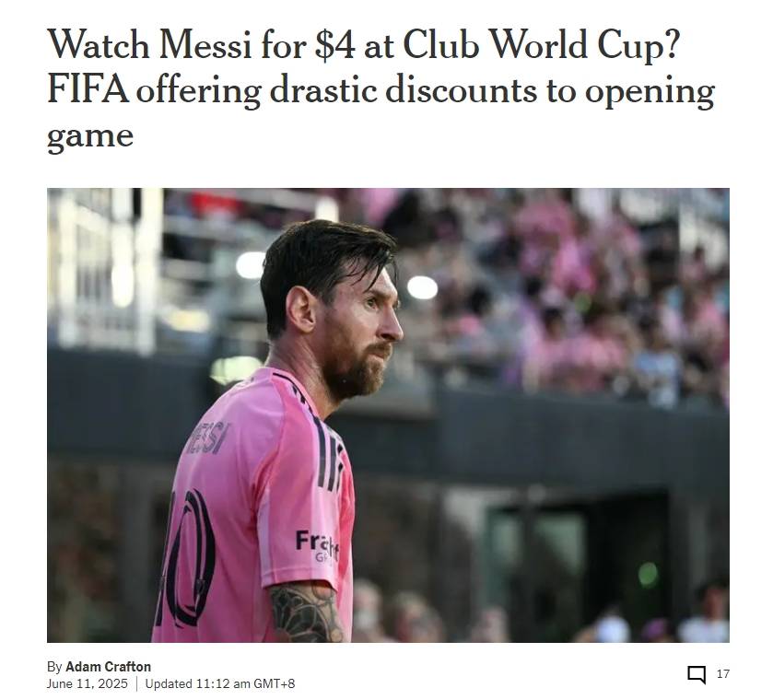Click the comment count 17
Image resolution: width=773 pixels, height=700 pixels.
point(722,674)
